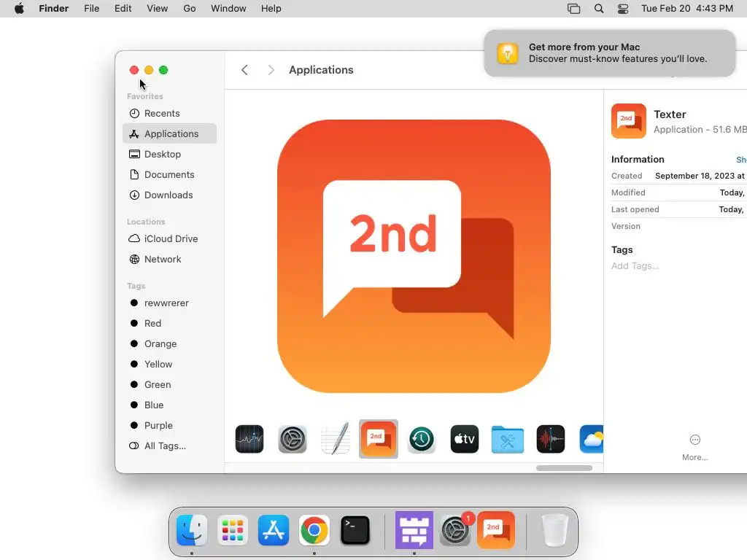747x560 pixels.
Task: Click the large Texter preview image
Action: pyautogui.click(x=414, y=256)
